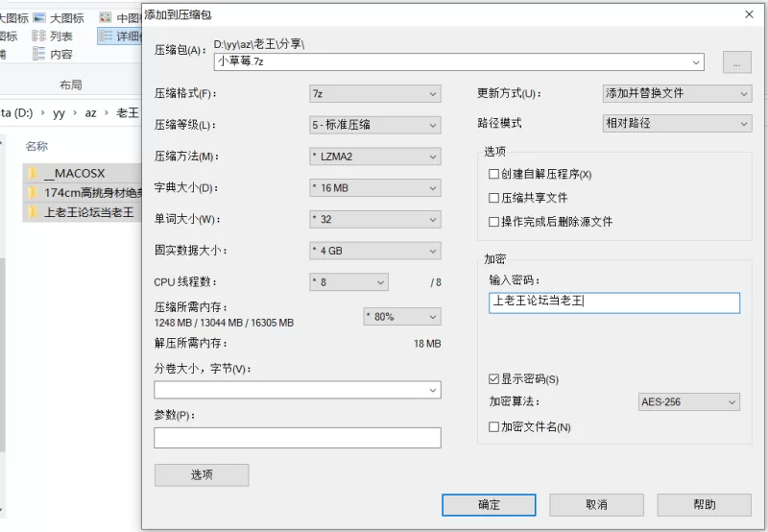Uncheck 显示密码 checkbox
768x532 pixels.
[493, 378]
